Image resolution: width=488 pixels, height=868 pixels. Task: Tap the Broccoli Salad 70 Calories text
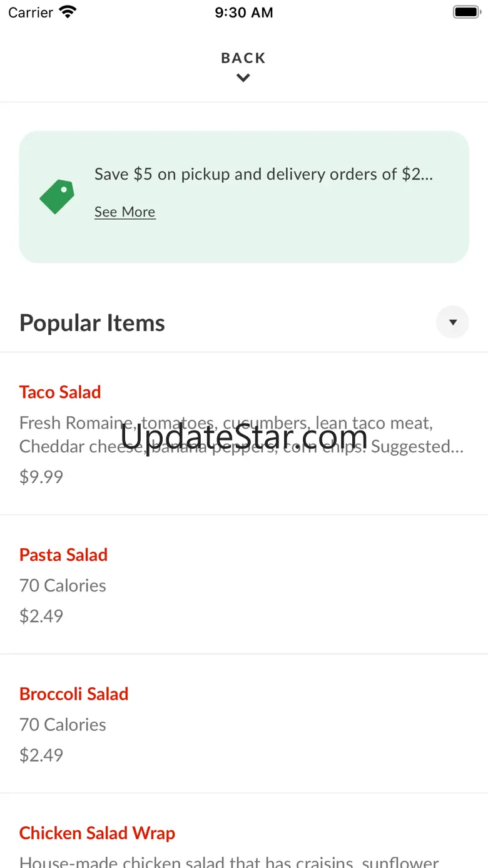(x=63, y=725)
